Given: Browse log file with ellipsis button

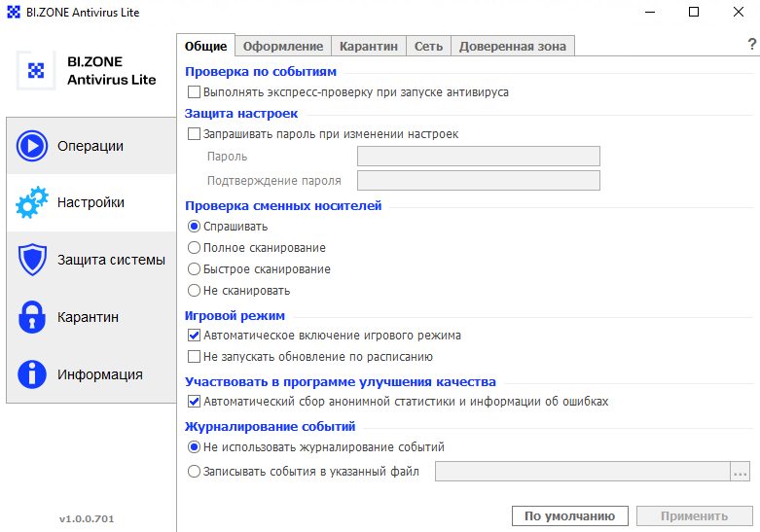Looking at the screenshot, I should tap(741, 472).
